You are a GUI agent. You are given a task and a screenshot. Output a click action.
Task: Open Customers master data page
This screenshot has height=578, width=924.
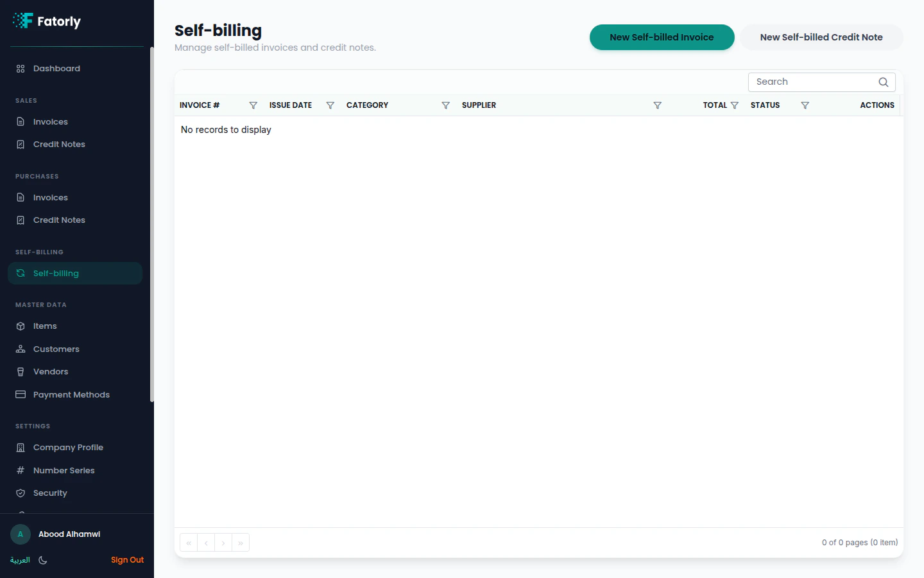pos(75,349)
